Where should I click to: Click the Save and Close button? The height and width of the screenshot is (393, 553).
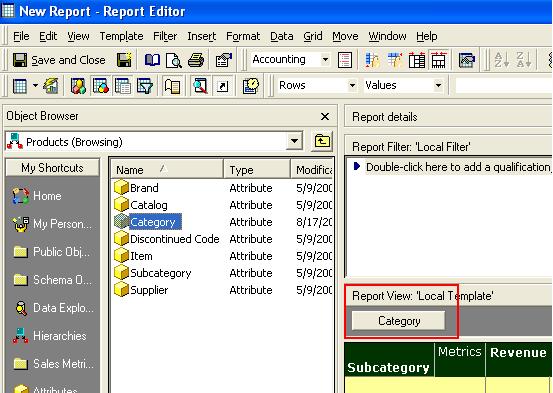[x=59, y=60]
